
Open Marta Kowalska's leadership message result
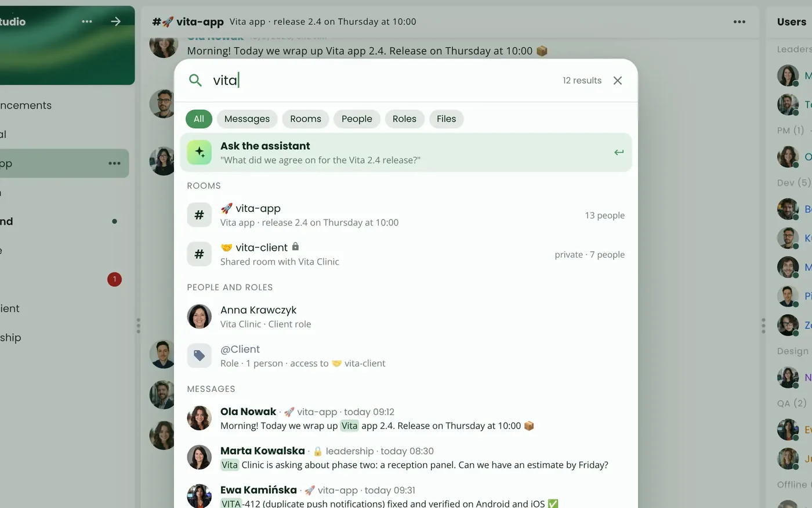coord(406,457)
